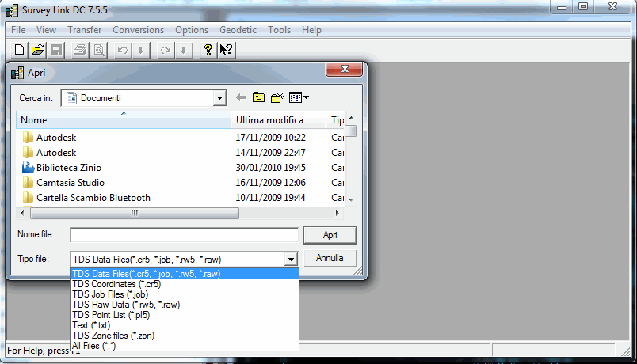Select TDS Coordinates (*.cr5) option
Viewport: 637px width, 364px height.
[x=185, y=284]
